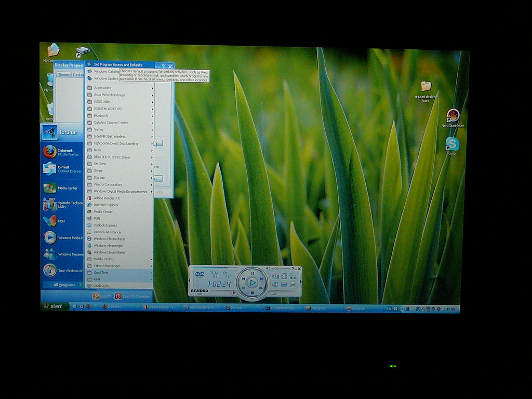Expand the QuickTime folder
This screenshot has height=399, width=532.
(119, 272)
